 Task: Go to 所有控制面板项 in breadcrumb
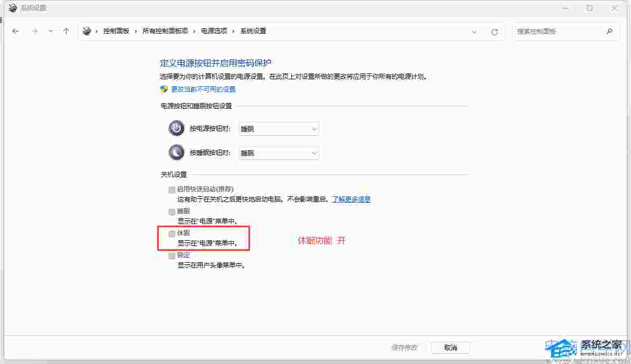click(x=165, y=31)
